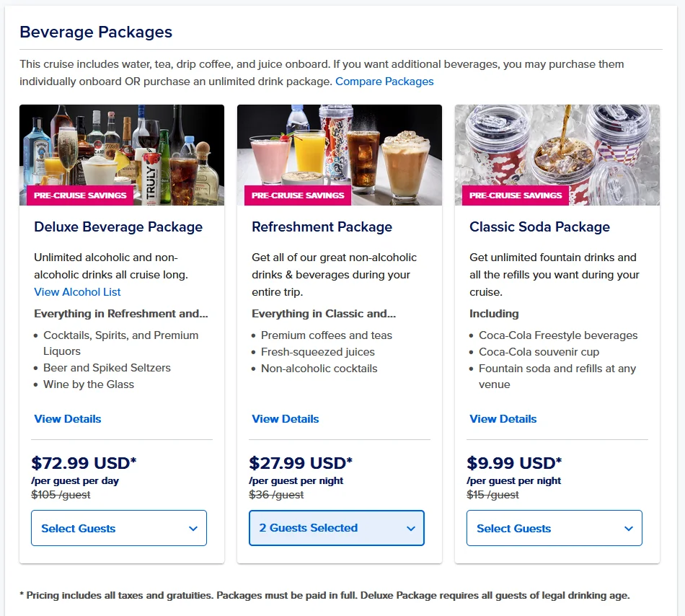The image size is (685, 616).
Task: Expand the Select Guests dropdown for Deluxe Beverage Package
Action: click(118, 528)
